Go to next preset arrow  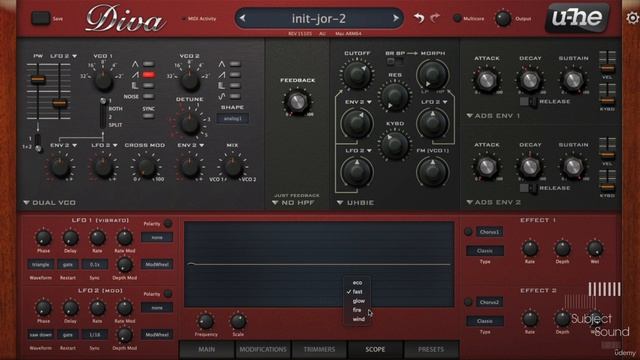(396, 18)
